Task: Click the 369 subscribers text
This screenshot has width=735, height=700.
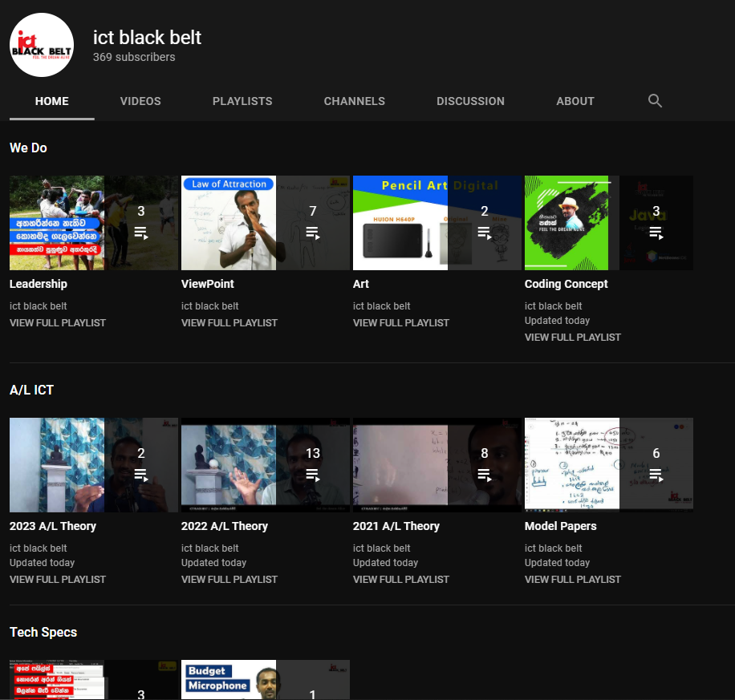Action: point(134,57)
